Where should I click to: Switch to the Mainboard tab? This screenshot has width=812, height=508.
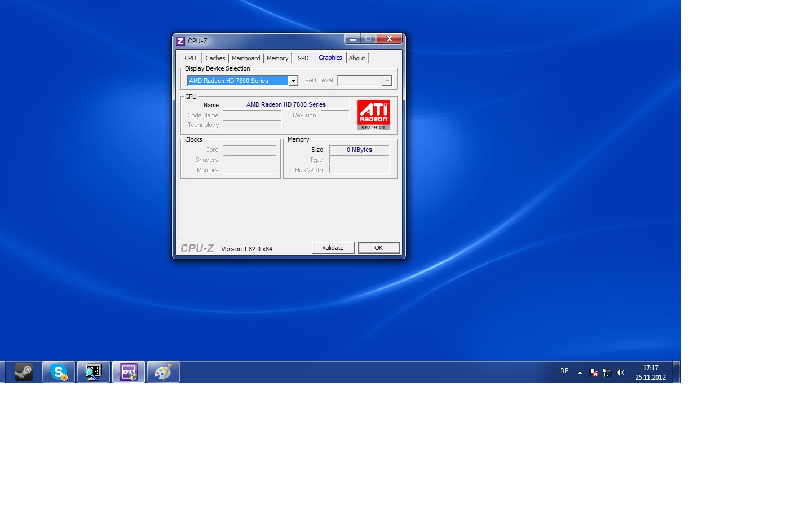click(x=246, y=58)
